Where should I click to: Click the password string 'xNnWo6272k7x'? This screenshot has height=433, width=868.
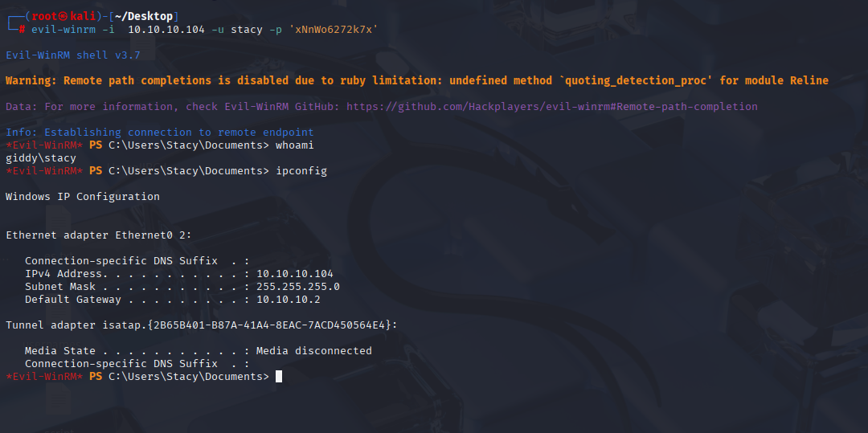pyautogui.click(x=336, y=29)
